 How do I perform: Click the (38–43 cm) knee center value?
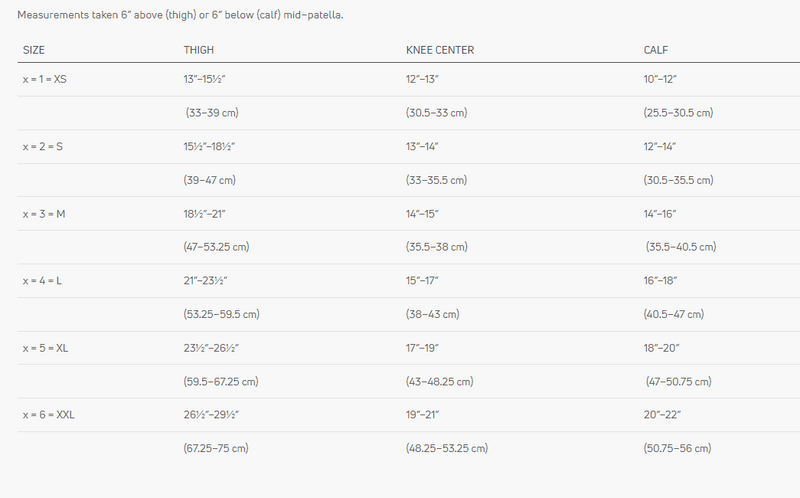[433, 314]
